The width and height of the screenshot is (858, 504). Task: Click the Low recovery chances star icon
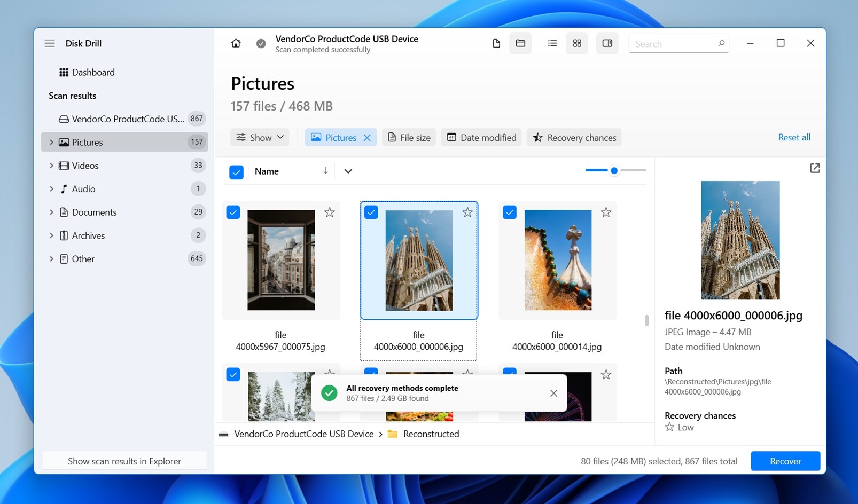[x=669, y=427]
